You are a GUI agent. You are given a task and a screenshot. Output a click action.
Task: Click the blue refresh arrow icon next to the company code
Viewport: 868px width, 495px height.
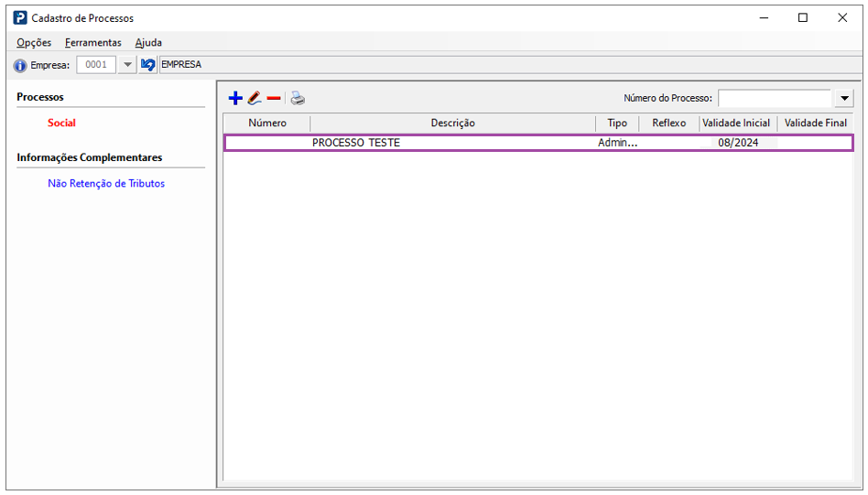click(x=147, y=65)
